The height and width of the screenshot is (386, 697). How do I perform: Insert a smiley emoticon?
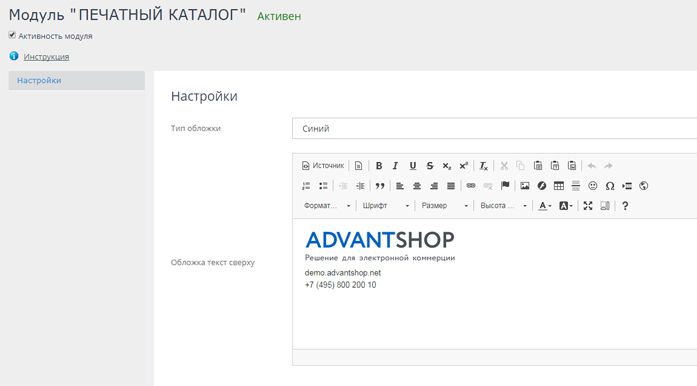click(593, 186)
